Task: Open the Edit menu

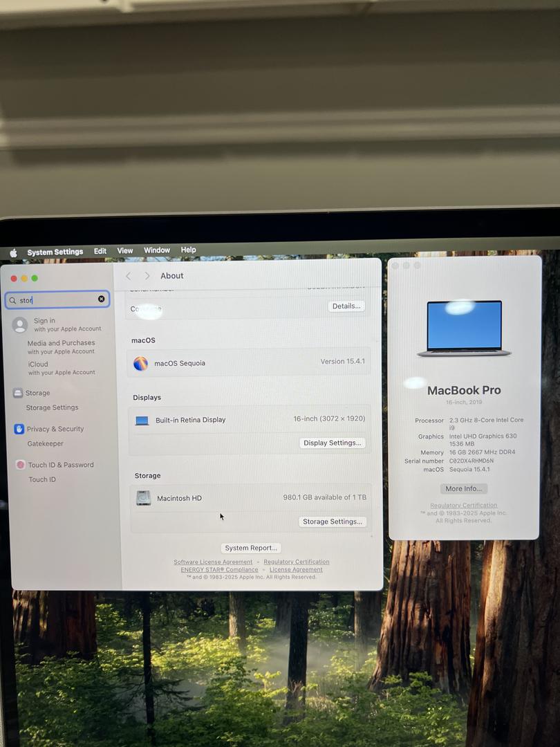Action: 100,251
